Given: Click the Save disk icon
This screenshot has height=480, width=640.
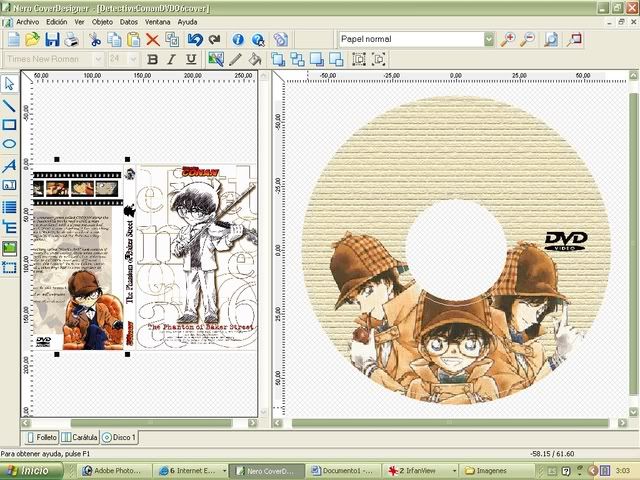Looking at the screenshot, I should click(x=53, y=40).
